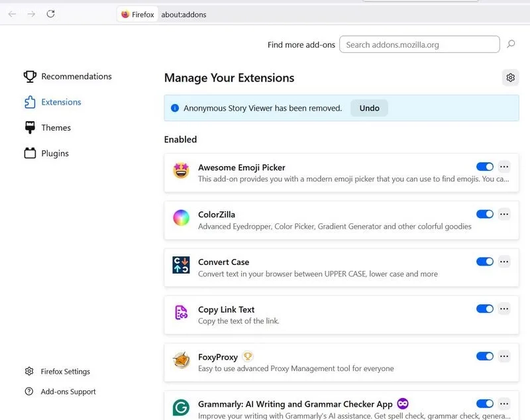Expand more options for Convert Case
Screen dimensions: 530x420
(504, 262)
